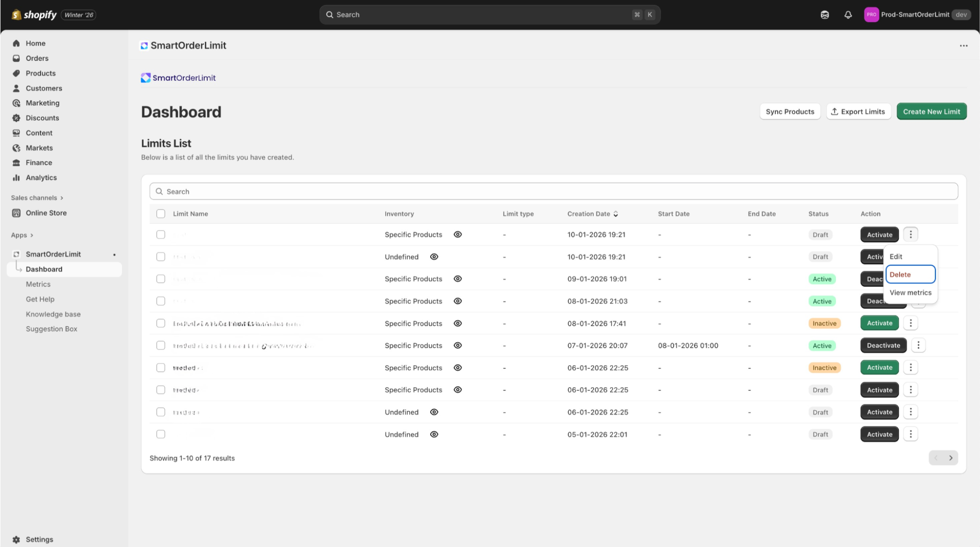Click the Analytics icon in sidebar

(16, 178)
